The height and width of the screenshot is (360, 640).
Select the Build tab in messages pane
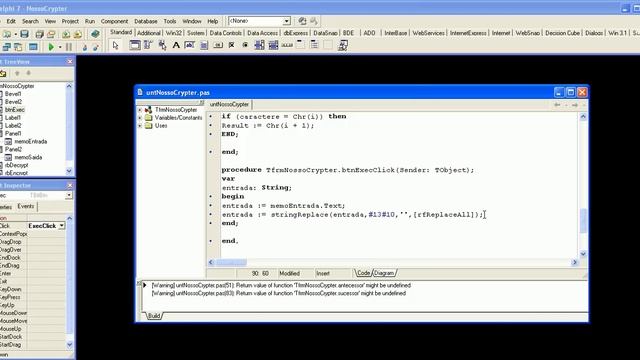tap(154, 316)
